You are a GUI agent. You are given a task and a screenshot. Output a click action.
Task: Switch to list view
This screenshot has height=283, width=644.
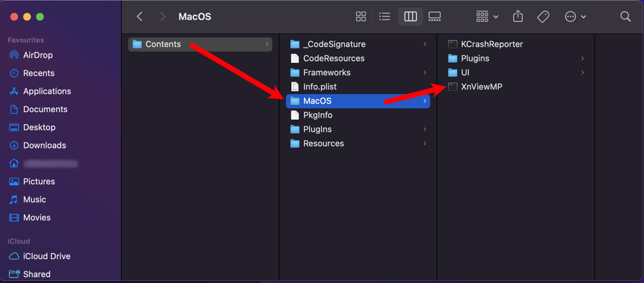coord(385,17)
